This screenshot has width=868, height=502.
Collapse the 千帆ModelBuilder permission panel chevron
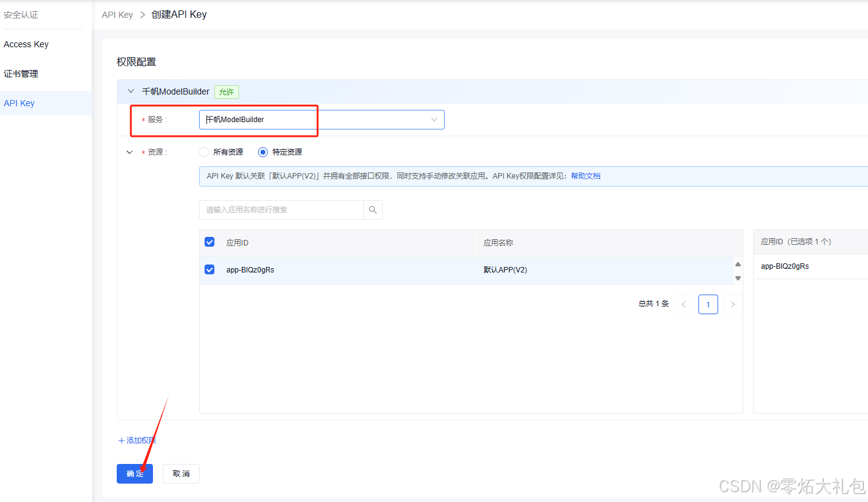130,91
